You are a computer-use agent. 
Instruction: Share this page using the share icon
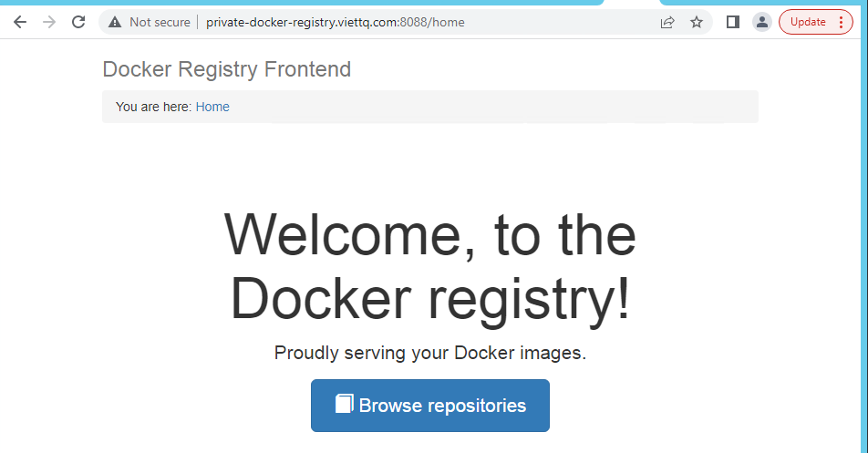(x=667, y=22)
